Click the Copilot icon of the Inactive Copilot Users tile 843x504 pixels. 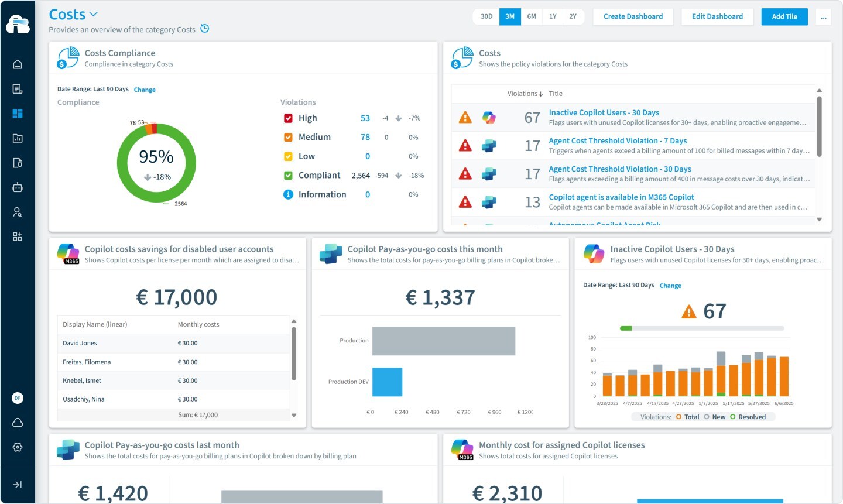tap(594, 254)
